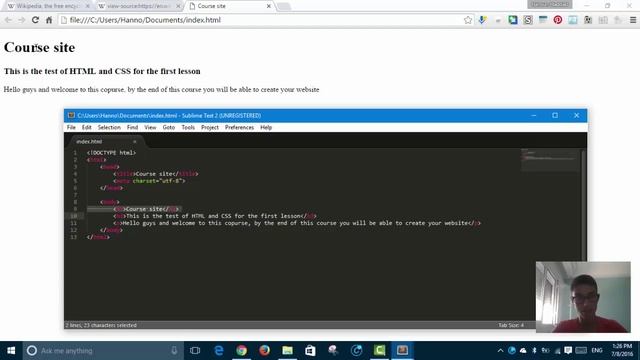Click line 1 '<!DOCTYPE html>' in the editor

pos(111,153)
